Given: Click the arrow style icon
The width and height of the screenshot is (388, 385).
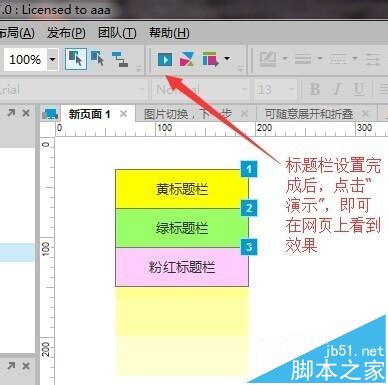Looking at the screenshot, I should (x=373, y=59).
